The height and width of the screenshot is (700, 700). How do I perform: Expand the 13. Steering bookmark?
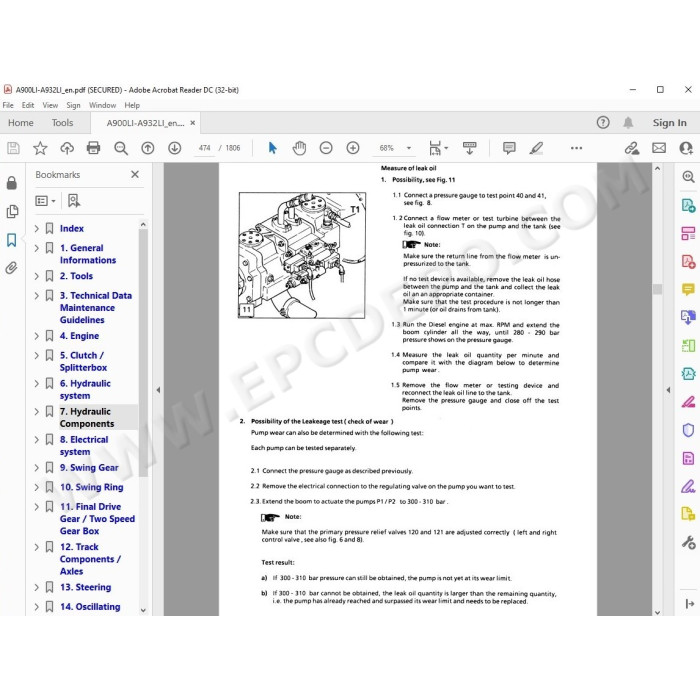click(x=37, y=588)
